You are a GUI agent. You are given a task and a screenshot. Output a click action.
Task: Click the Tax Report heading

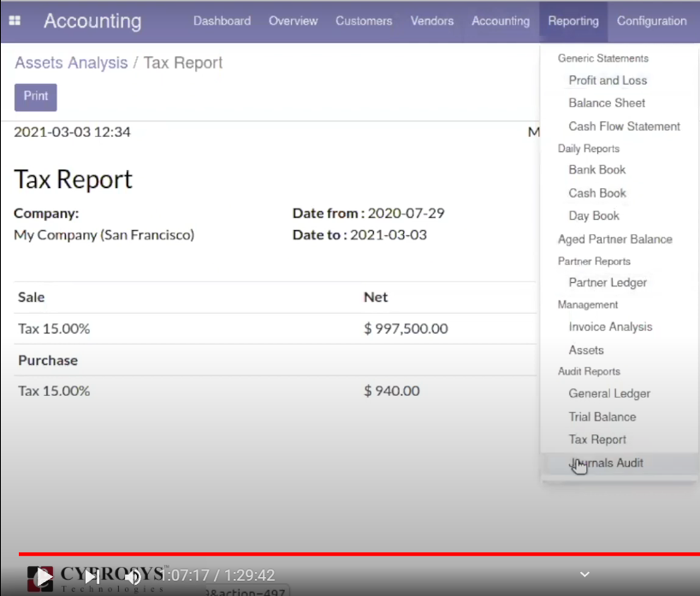pyautogui.click(x=74, y=180)
